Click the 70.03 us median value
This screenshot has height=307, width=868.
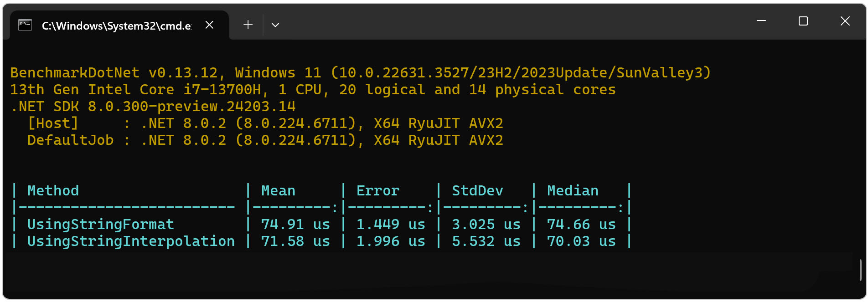coord(581,241)
